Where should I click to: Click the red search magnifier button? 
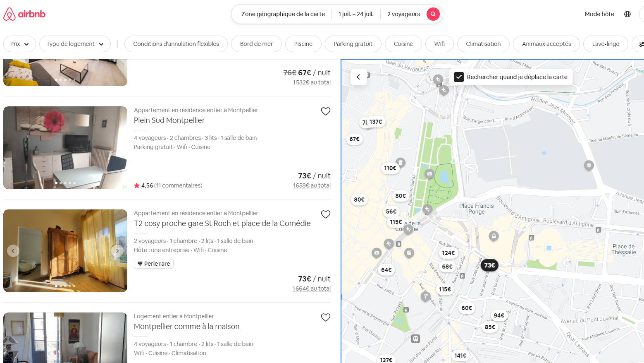click(433, 14)
